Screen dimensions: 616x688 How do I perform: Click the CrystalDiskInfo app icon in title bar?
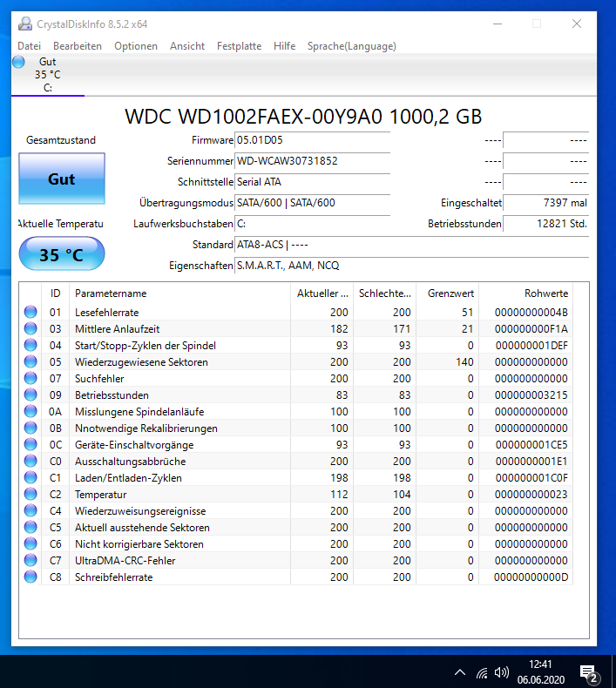[x=25, y=24]
